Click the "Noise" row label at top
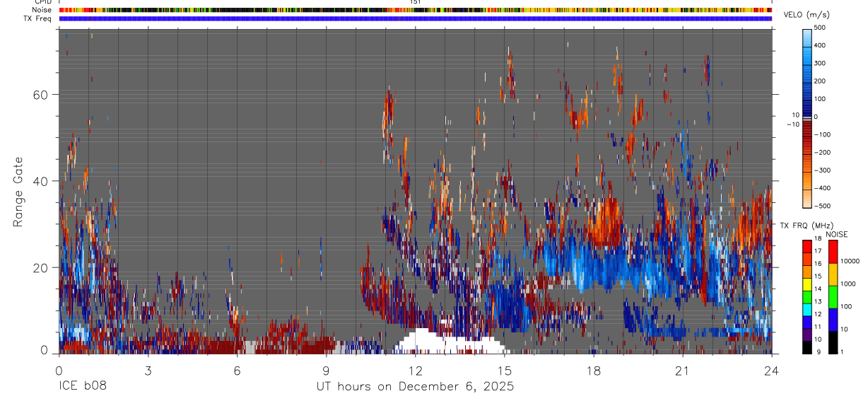The height and width of the screenshot is (401, 868). pos(42,10)
